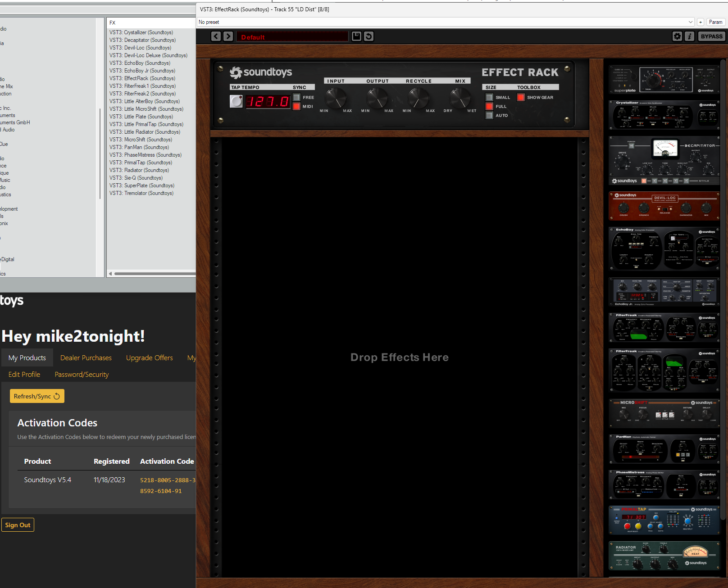The width and height of the screenshot is (728, 588).
Task: Toggle MIDI sync mode
Action: pos(296,106)
